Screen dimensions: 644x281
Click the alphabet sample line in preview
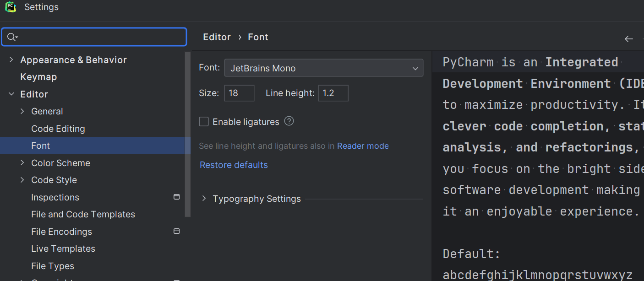pyautogui.click(x=537, y=275)
